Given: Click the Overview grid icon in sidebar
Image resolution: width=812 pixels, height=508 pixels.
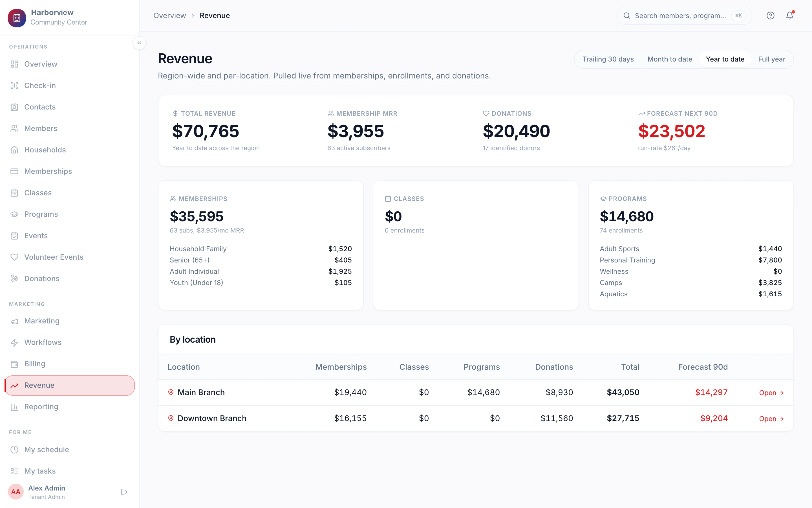Looking at the screenshot, I should (x=14, y=64).
